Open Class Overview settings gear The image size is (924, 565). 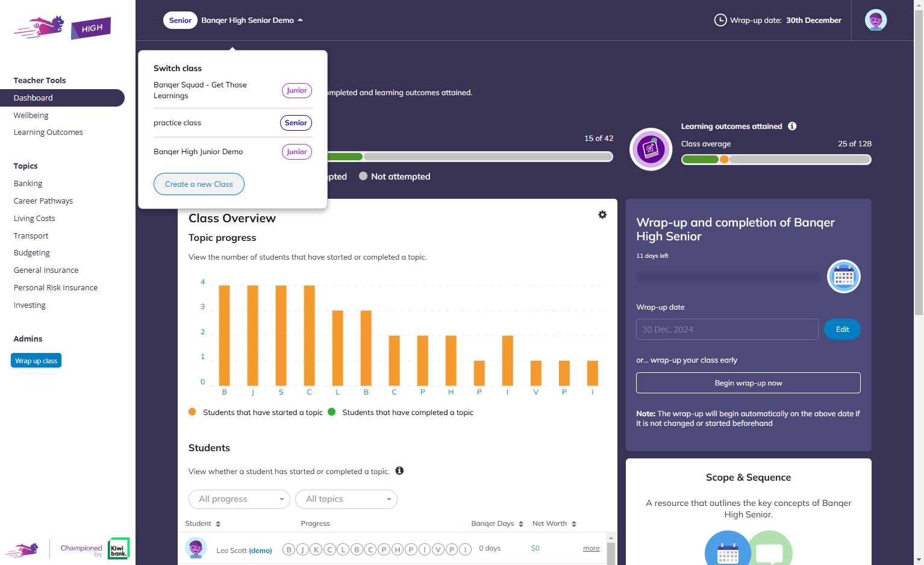click(602, 215)
